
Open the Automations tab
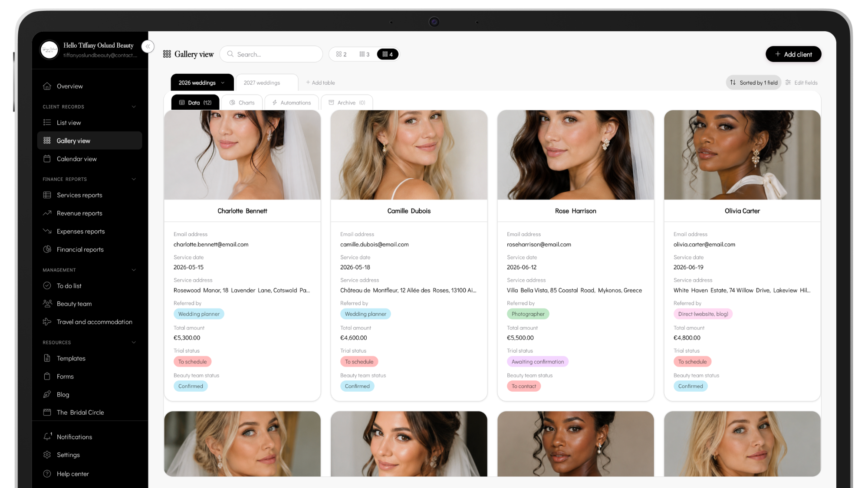(292, 103)
